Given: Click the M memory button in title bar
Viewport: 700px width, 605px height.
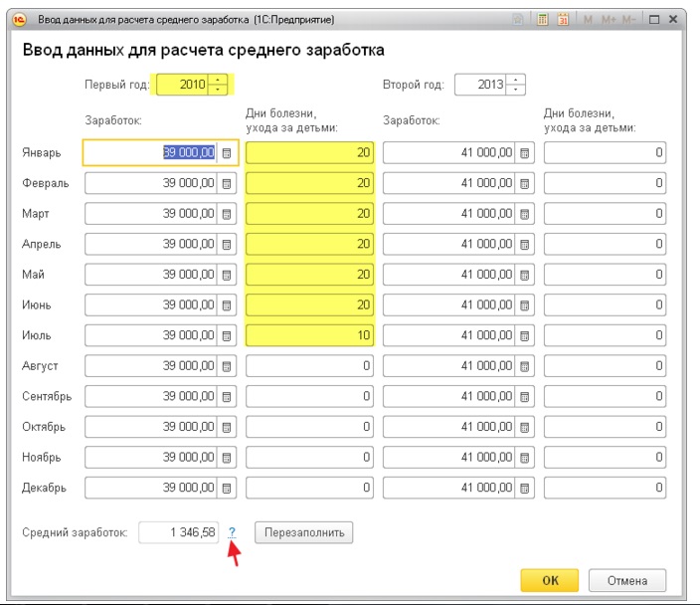Looking at the screenshot, I should pos(588,20).
